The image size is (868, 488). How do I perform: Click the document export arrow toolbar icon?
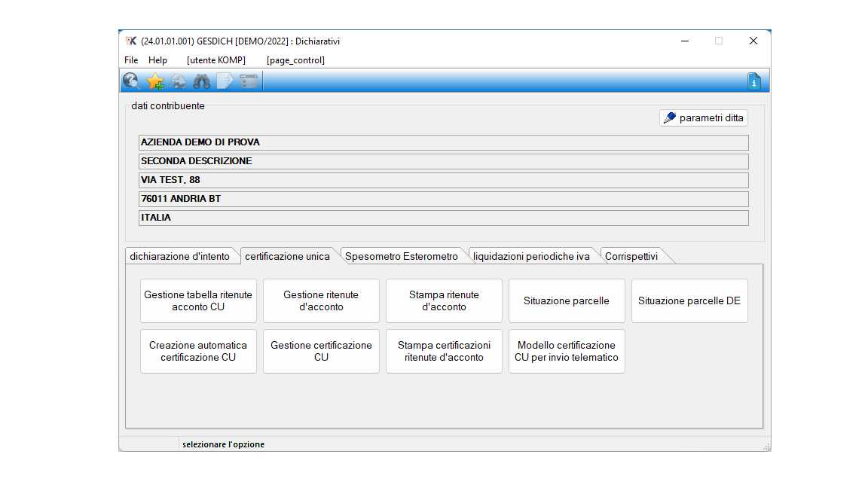(225, 81)
